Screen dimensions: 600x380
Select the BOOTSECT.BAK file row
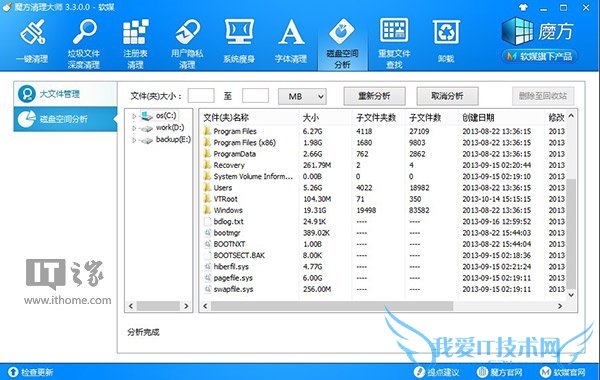(383, 255)
